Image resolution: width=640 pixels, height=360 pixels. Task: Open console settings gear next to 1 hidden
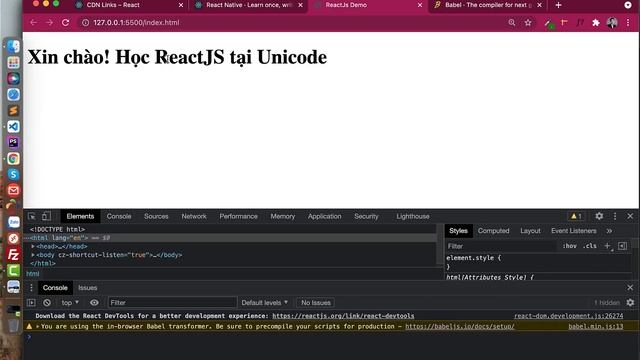630,302
